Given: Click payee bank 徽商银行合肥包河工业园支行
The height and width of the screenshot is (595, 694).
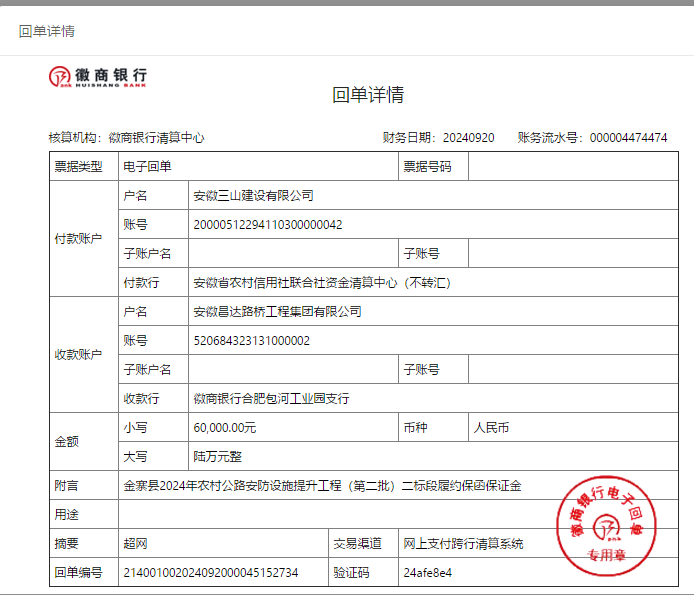Looking at the screenshot, I should (x=271, y=399).
